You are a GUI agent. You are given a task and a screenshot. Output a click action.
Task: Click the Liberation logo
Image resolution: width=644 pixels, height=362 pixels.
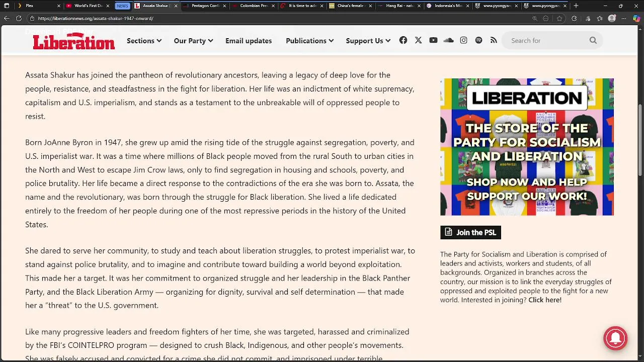74,40
